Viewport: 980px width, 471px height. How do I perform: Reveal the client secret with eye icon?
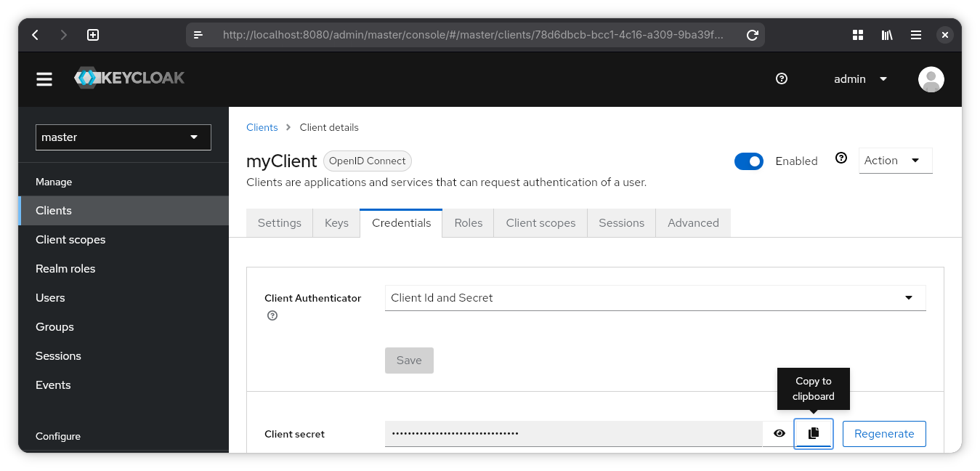point(779,434)
